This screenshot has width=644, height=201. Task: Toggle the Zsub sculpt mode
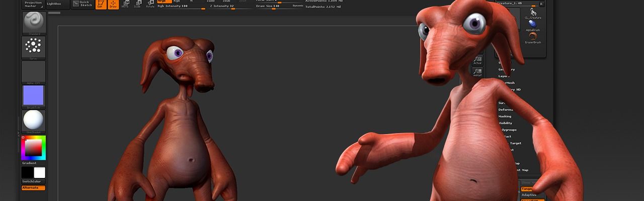tap(226, 2)
